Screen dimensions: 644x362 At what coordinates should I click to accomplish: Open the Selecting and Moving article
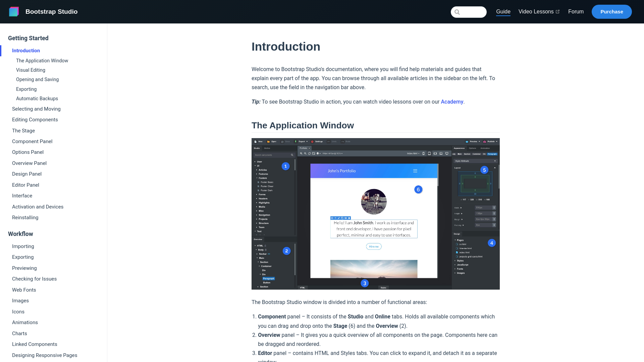(36, 109)
